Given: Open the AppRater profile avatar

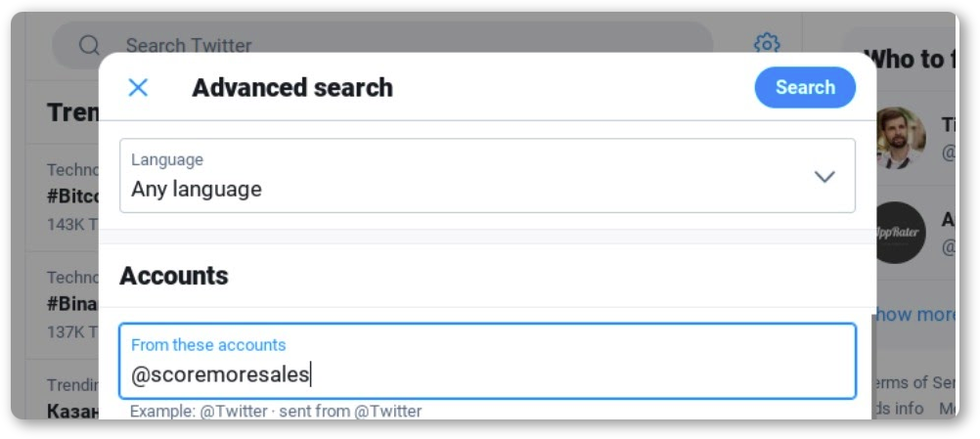Looking at the screenshot, I should click(x=901, y=233).
